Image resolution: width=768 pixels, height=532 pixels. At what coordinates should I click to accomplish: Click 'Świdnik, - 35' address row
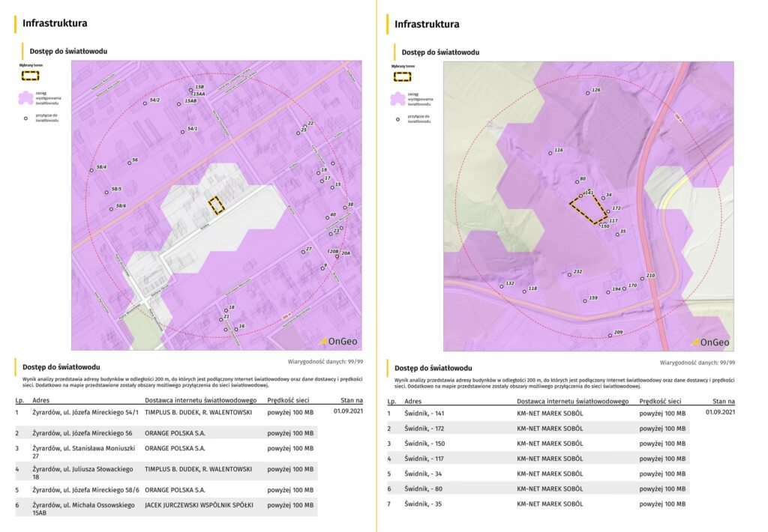(423, 504)
